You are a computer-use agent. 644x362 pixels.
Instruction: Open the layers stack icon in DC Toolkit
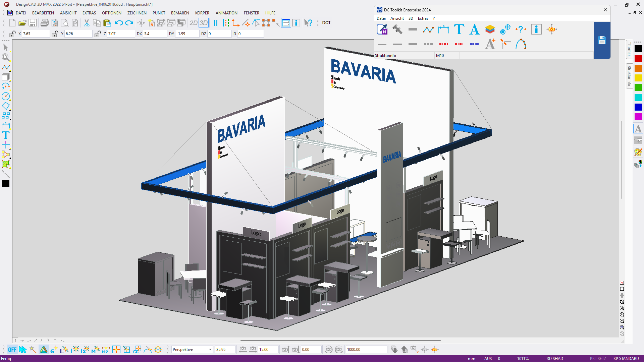tap(490, 29)
